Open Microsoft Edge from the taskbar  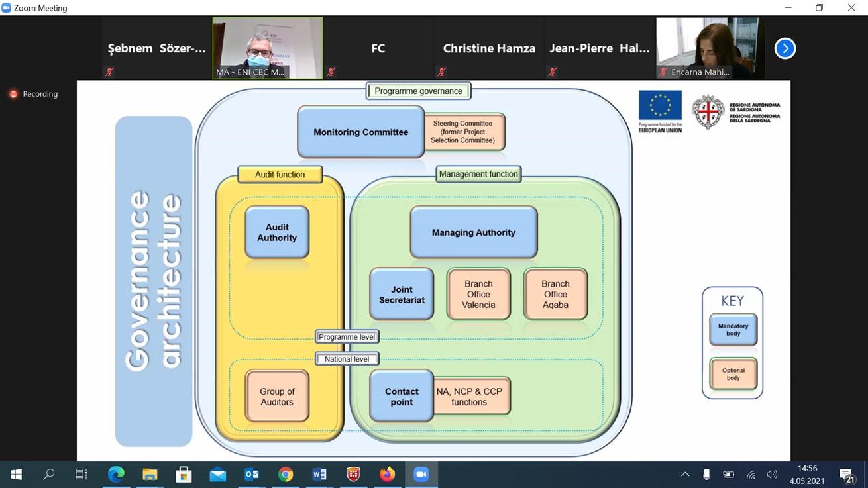(116, 474)
